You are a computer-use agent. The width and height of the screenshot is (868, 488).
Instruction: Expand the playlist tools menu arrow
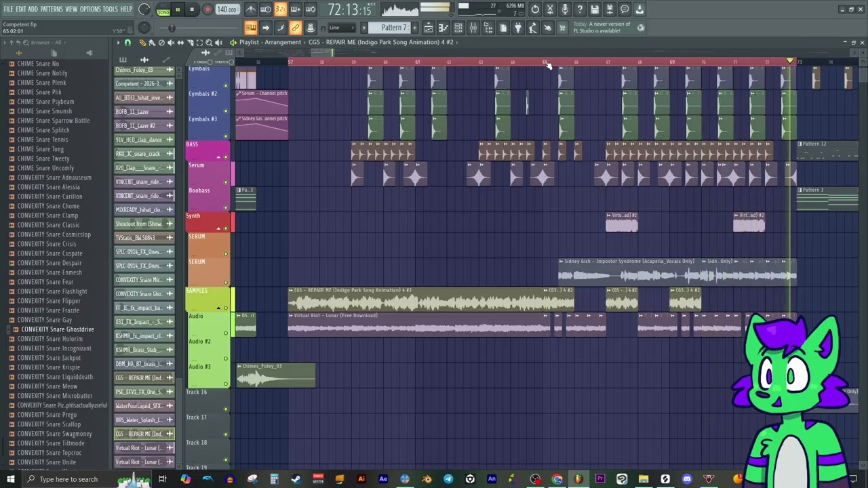[118, 43]
